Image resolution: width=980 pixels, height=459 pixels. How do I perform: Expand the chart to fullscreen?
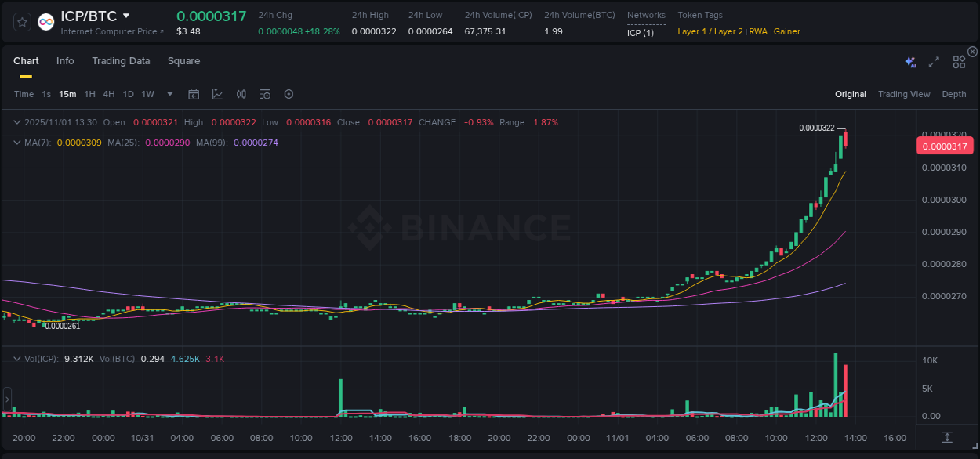click(x=933, y=62)
